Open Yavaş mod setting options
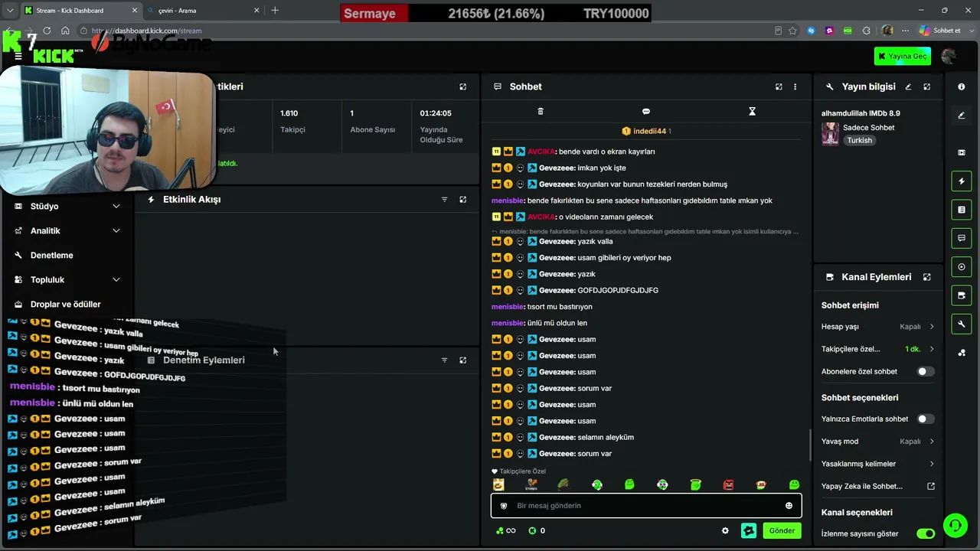The height and width of the screenshot is (551, 980). click(878, 442)
